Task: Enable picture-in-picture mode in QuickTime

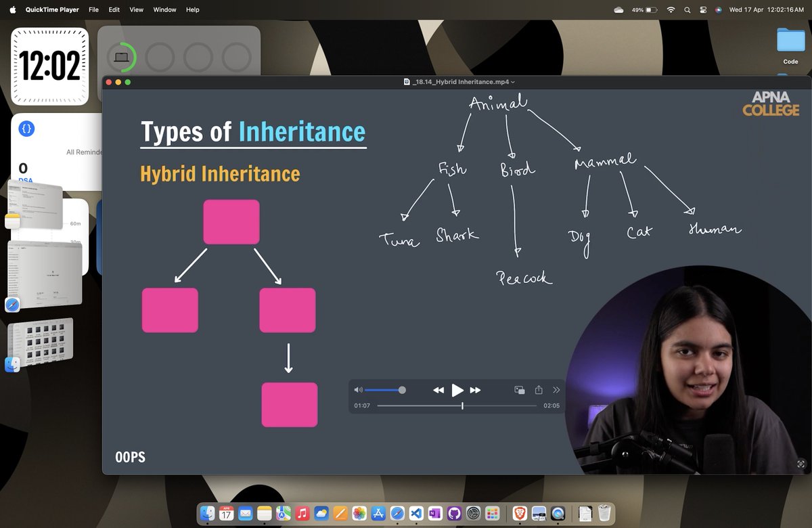Action: click(520, 390)
